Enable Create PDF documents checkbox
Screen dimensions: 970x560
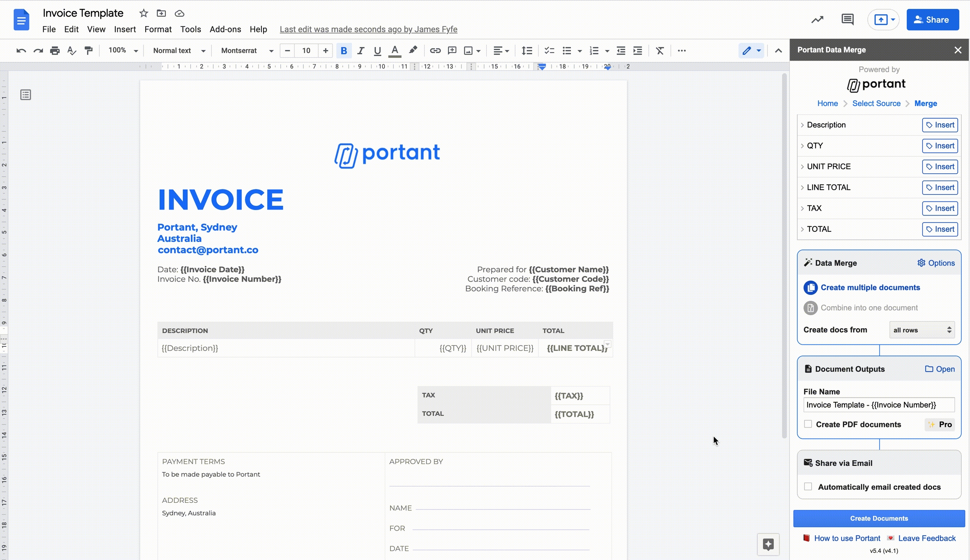808,424
